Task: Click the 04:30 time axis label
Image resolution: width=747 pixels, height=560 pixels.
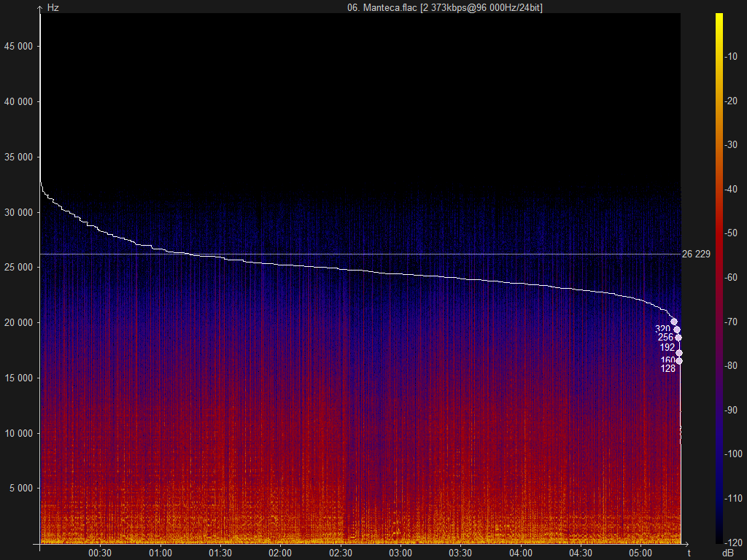Action: click(581, 553)
